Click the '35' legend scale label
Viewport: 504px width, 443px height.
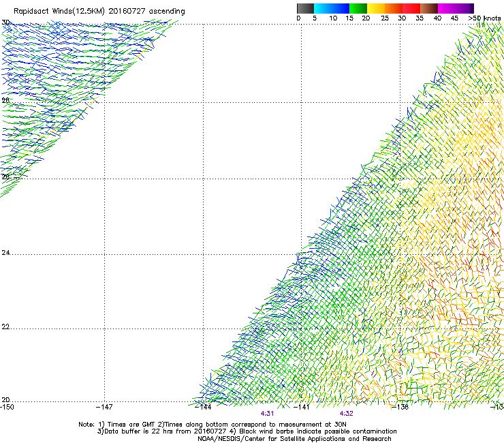tap(420, 18)
